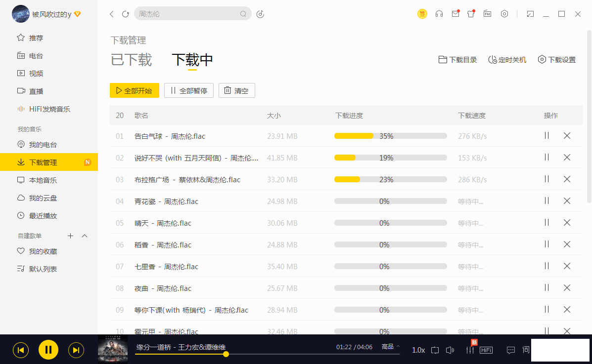Cancel the 稻香 download

click(x=567, y=244)
